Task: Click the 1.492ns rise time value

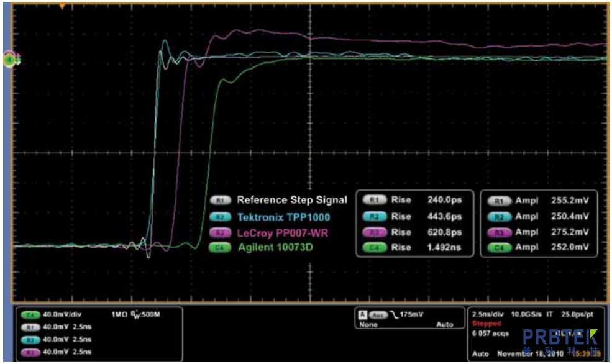Action: point(444,248)
